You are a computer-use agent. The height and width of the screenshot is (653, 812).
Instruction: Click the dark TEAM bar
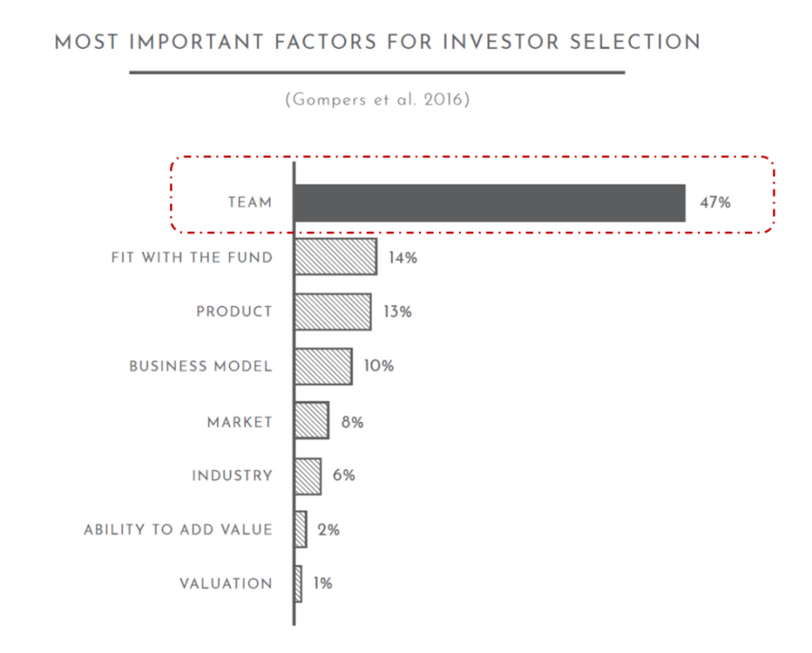(490, 203)
